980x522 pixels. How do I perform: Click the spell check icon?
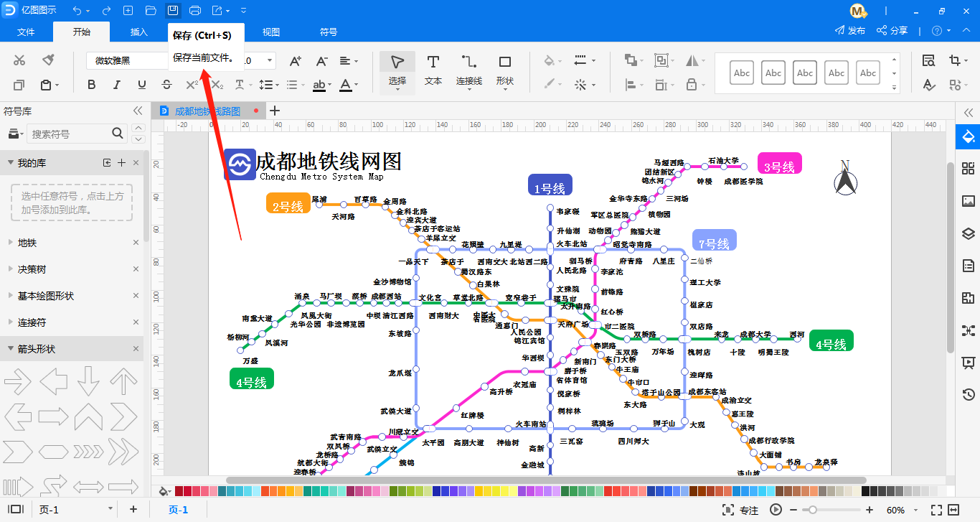point(928,85)
